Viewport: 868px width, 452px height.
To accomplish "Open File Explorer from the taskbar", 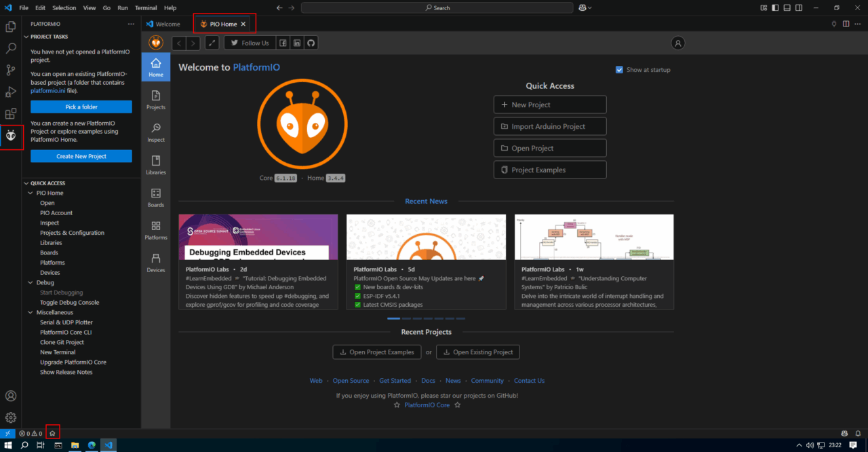I will 75,445.
